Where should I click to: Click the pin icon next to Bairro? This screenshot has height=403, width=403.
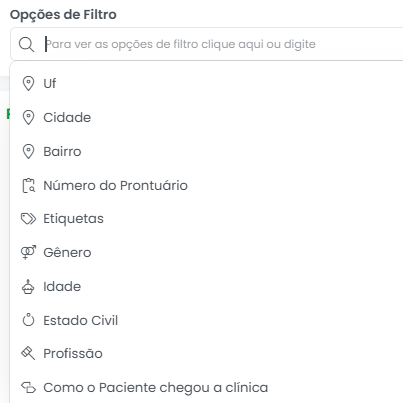tap(28, 152)
